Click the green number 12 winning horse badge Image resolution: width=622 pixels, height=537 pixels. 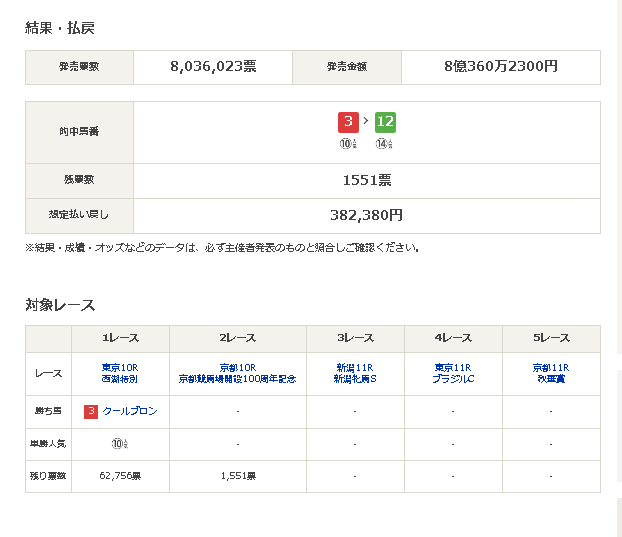pos(385,122)
